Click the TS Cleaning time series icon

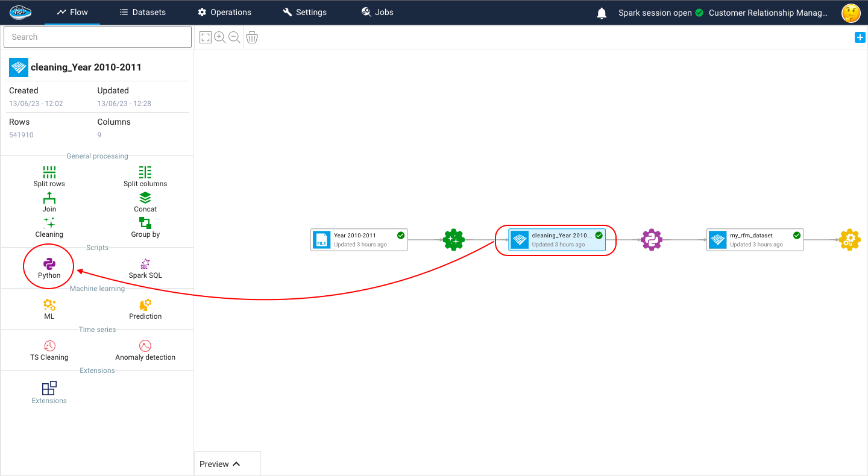(49, 349)
